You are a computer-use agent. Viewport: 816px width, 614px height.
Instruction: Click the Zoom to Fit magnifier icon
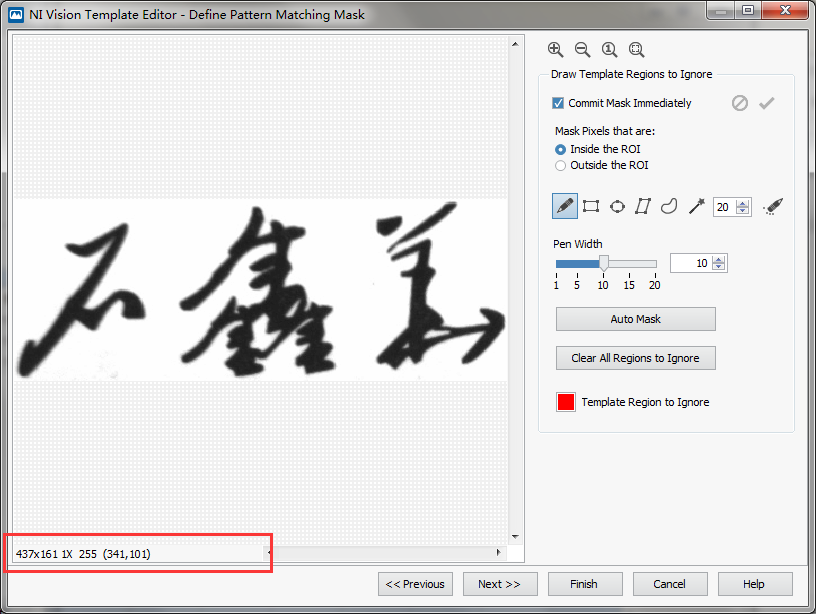(636, 49)
